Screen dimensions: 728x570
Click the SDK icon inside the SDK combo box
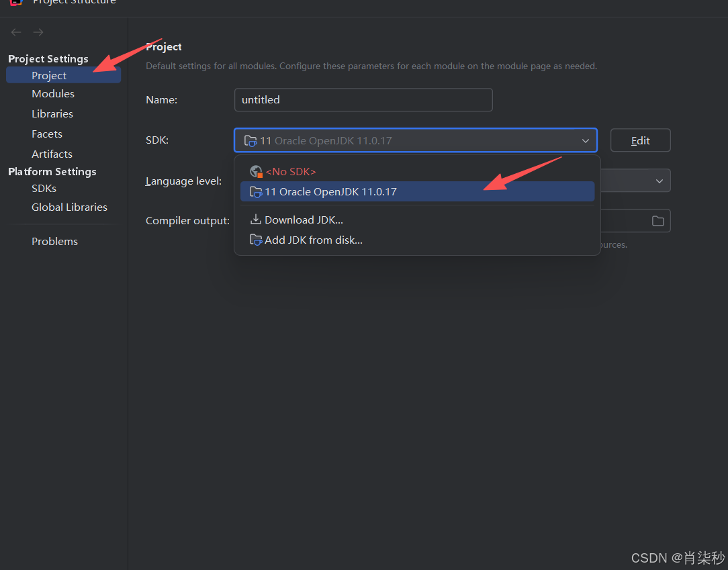tap(251, 140)
